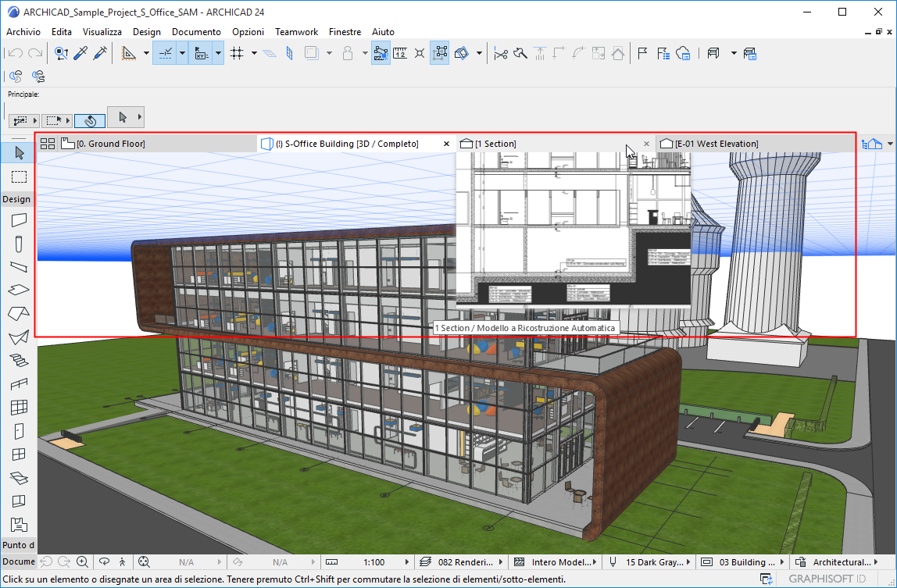Click the Split scissors tool icon
This screenshot has height=588, width=897.
[x=501, y=53]
